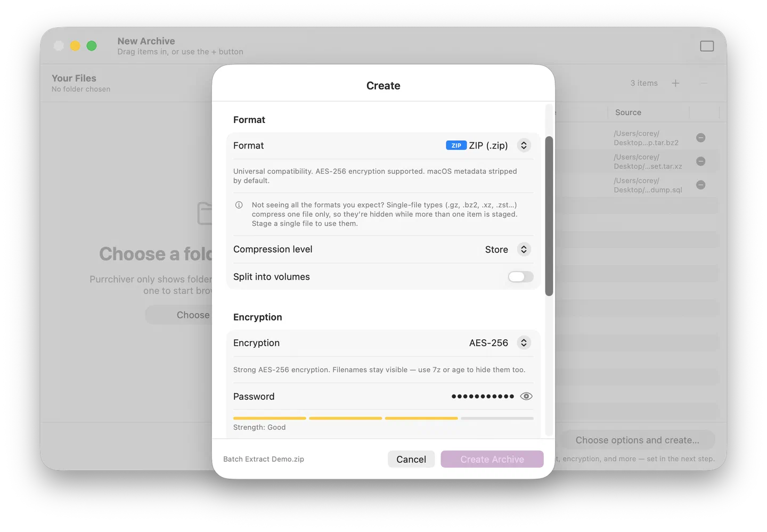This screenshot has width=767, height=532.
Task: Click the sidebar layout icon in title bar
Action: pos(707,46)
